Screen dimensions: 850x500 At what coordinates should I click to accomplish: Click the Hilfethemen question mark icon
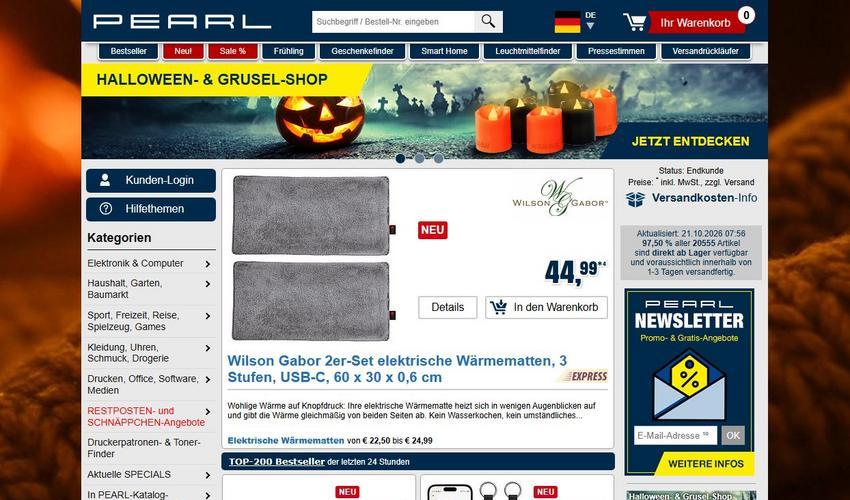(x=106, y=209)
